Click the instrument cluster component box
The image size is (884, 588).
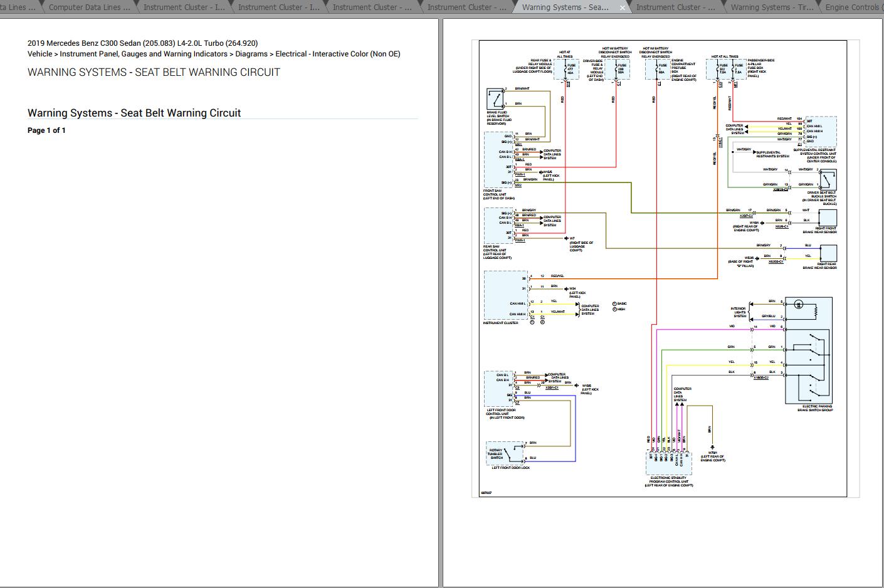(x=506, y=295)
